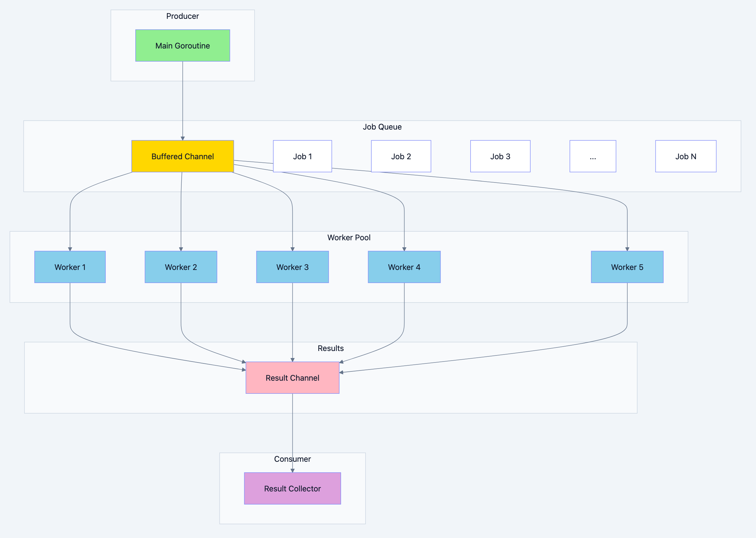Select the Job 1 node
This screenshot has width=756, height=538.
tap(302, 156)
